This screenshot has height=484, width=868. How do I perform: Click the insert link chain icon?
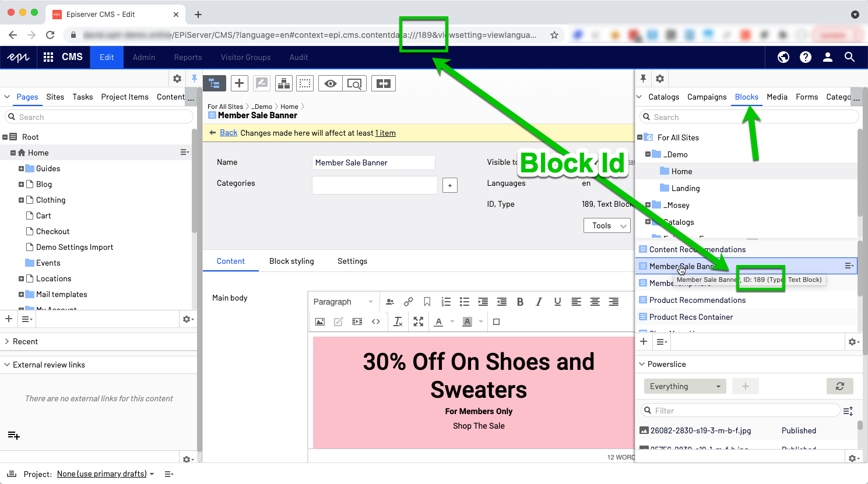pyautogui.click(x=408, y=302)
